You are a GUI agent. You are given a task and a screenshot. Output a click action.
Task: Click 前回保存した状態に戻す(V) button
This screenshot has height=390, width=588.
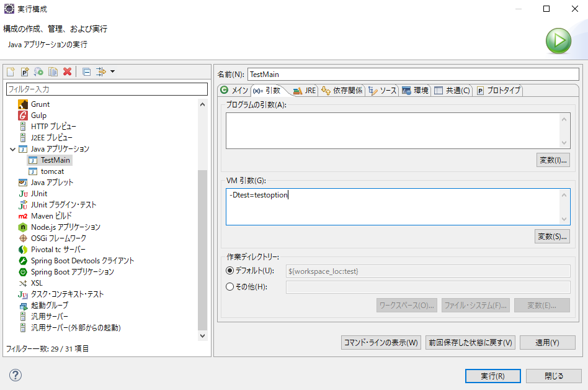(x=470, y=343)
